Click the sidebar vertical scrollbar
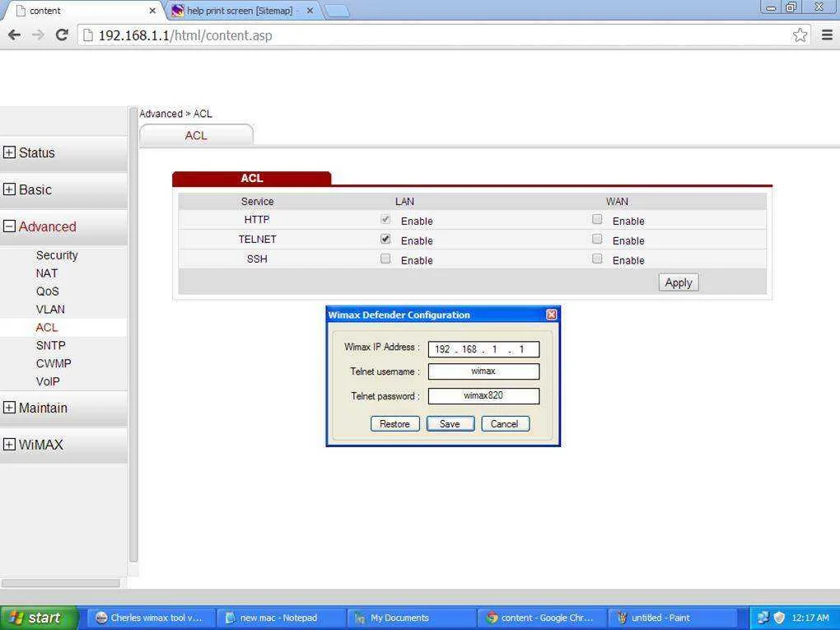840x630 pixels. pos(133,334)
